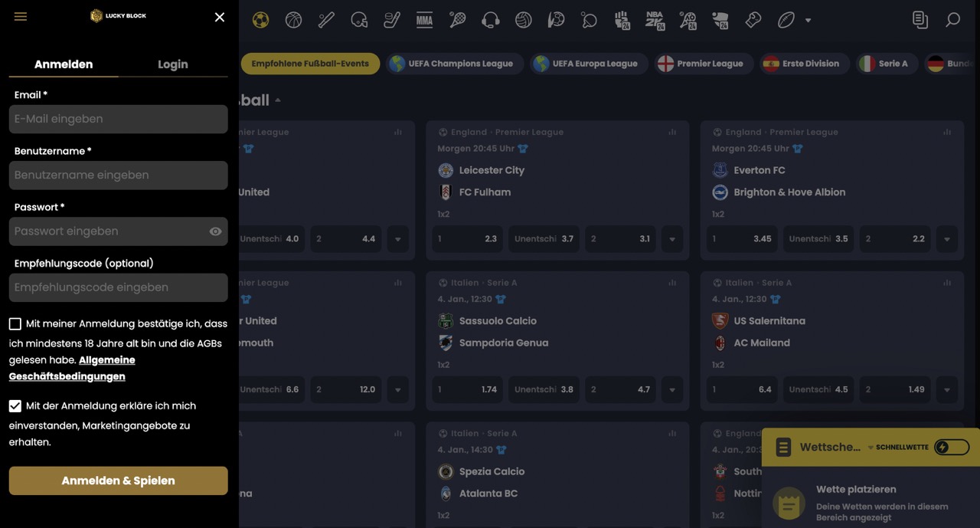980x528 pixels.
Task: Open the NBA 2K24 category
Action: 655,20
